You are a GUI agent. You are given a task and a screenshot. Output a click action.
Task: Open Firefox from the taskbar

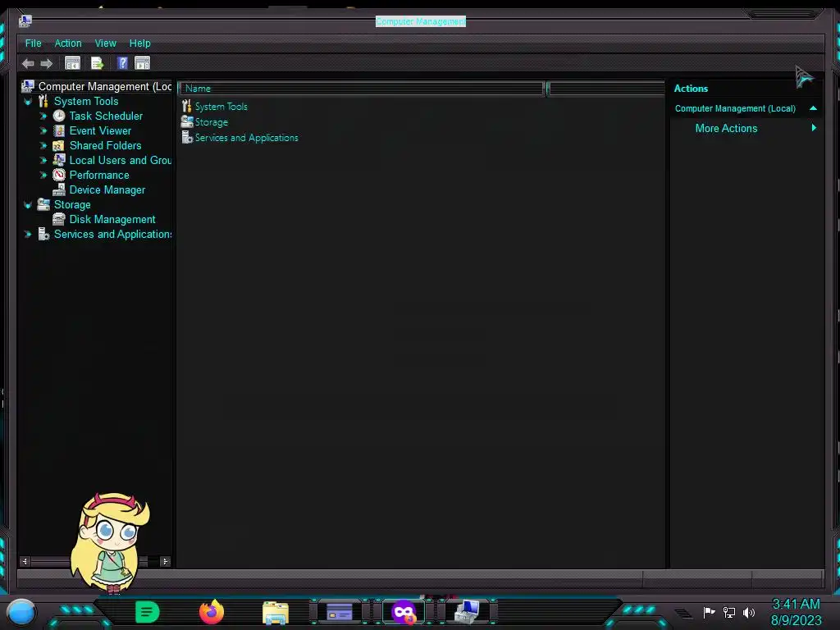pos(211,612)
